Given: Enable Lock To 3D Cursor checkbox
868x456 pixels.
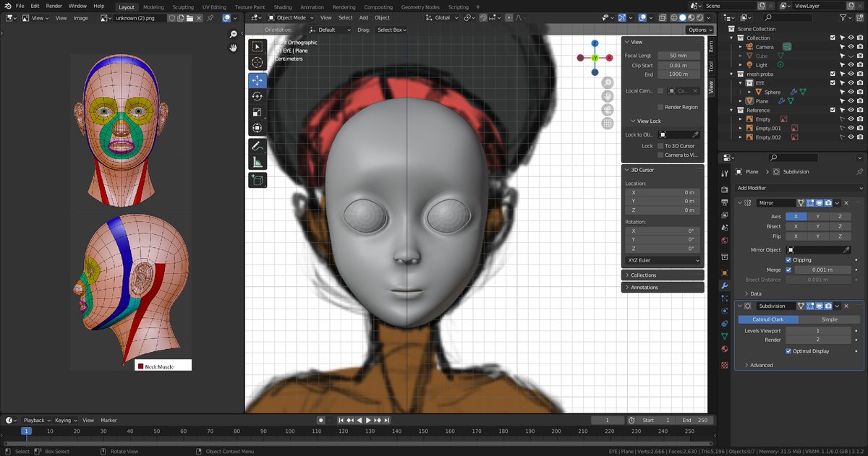Looking at the screenshot, I should tap(660, 146).
